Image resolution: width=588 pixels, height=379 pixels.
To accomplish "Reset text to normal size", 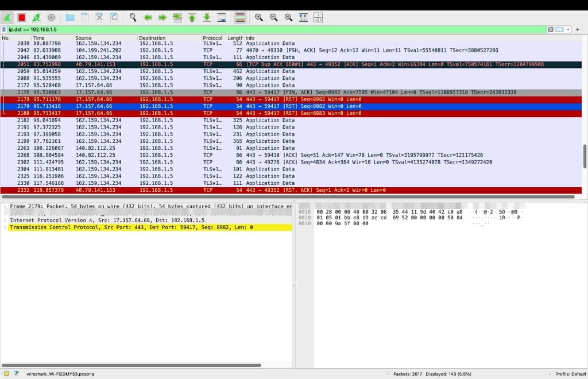I will point(288,17).
